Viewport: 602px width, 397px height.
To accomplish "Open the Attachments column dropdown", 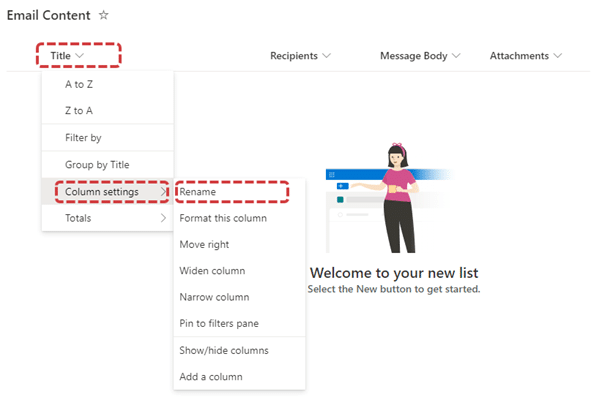I will tap(526, 56).
